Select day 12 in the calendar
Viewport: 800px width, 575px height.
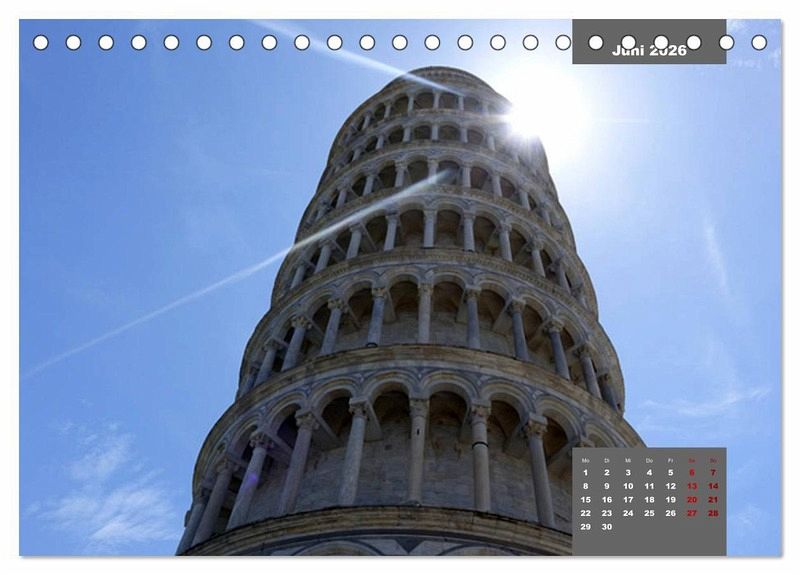click(x=670, y=486)
